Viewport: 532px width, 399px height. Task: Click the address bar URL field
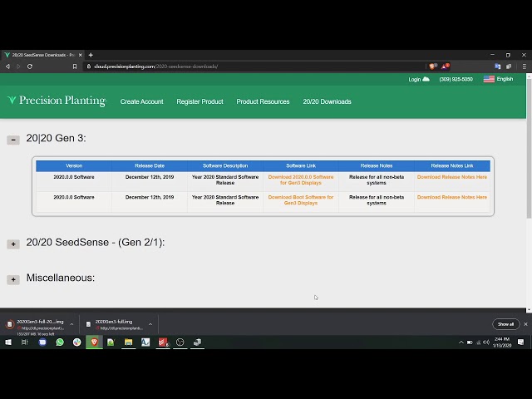coord(249,66)
